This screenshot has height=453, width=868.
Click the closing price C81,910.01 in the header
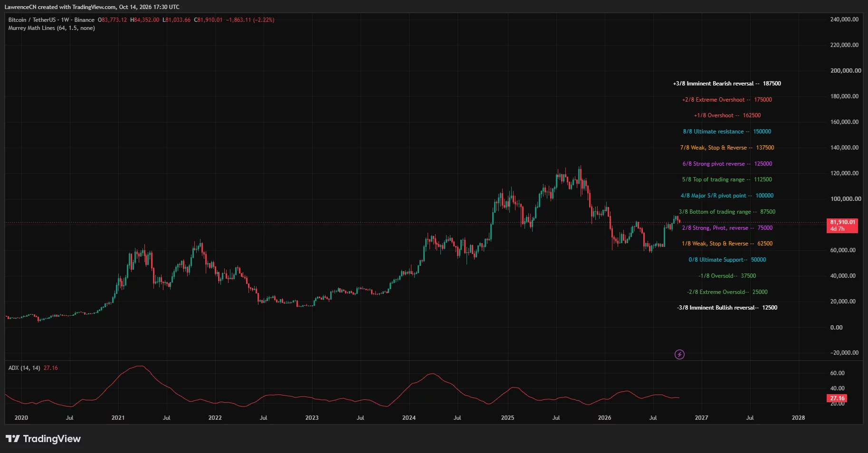click(208, 20)
